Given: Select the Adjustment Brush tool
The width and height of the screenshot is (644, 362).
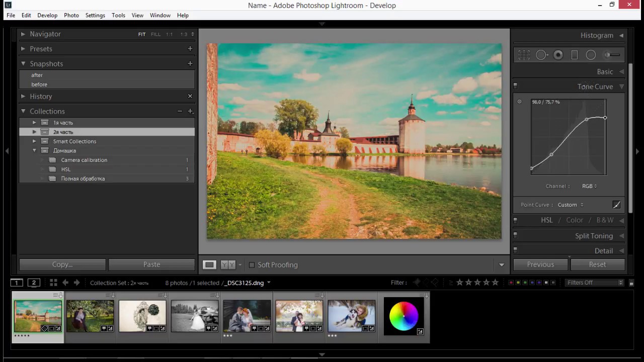Looking at the screenshot, I should (612, 55).
